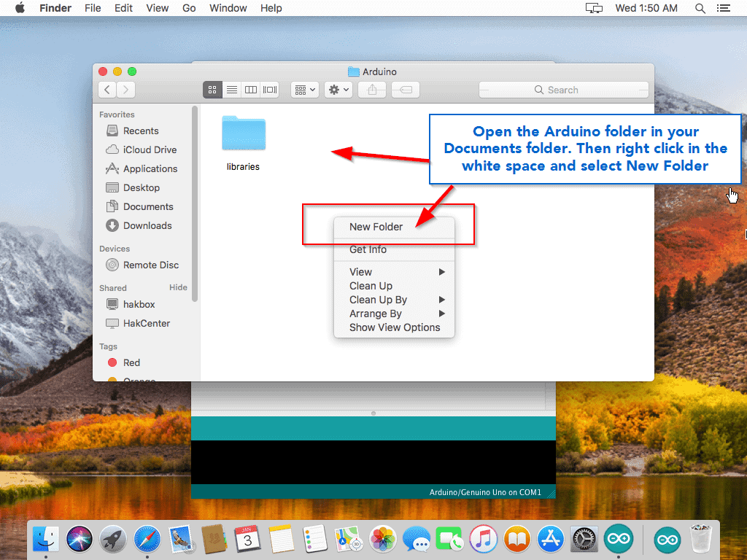
Task: Switch Finder to icon view
Action: tap(212, 90)
